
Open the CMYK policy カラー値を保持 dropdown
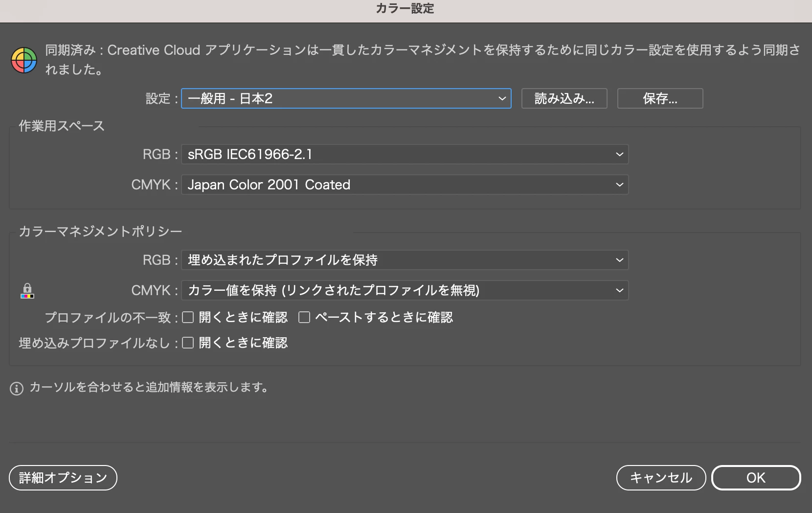(x=405, y=290)
